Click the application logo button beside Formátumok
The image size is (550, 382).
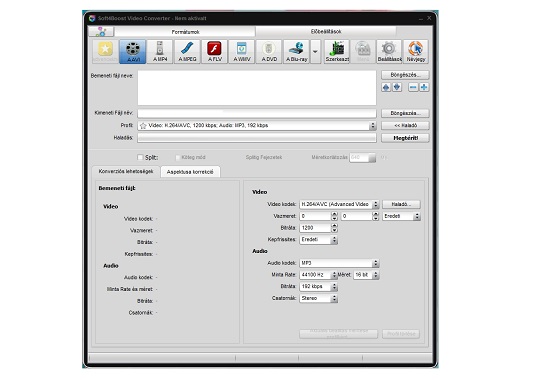[101, 32]
